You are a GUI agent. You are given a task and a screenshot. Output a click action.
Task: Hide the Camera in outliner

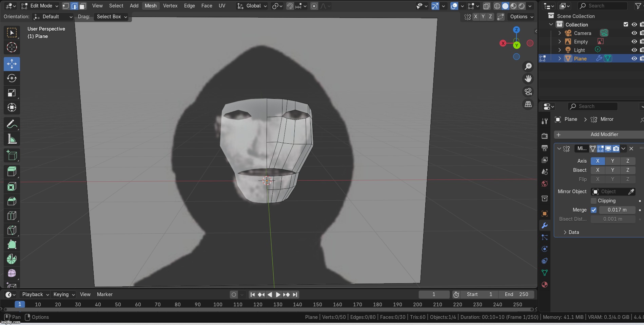[634, 33]
